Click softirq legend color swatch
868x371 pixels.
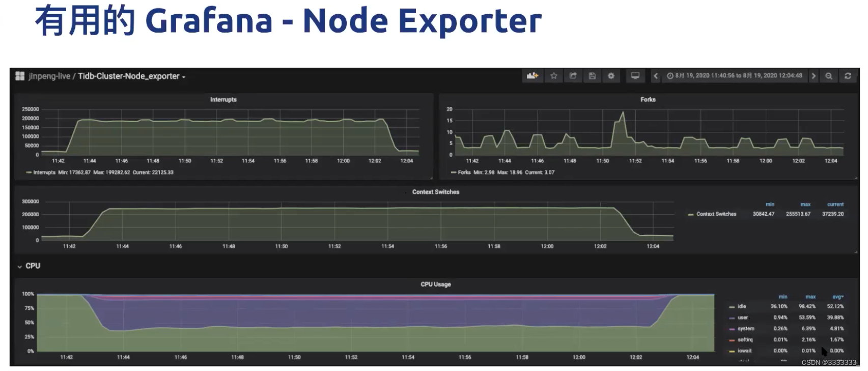(x=732, y=340)
